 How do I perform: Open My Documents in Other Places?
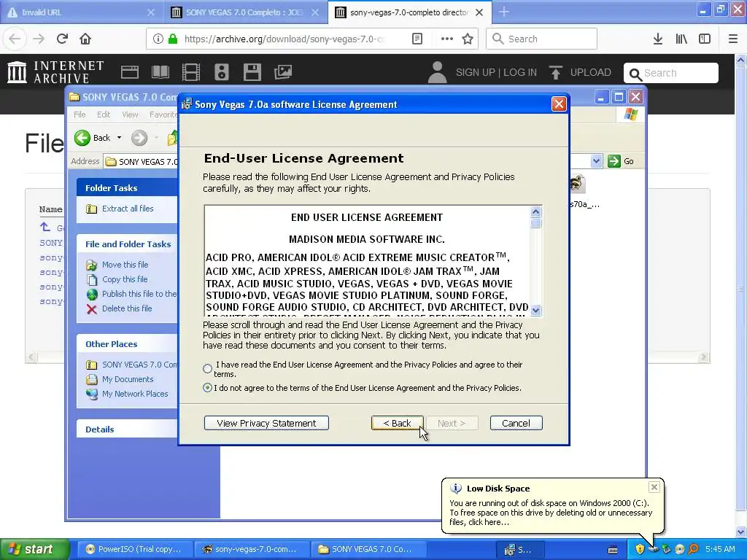point(127,379)
